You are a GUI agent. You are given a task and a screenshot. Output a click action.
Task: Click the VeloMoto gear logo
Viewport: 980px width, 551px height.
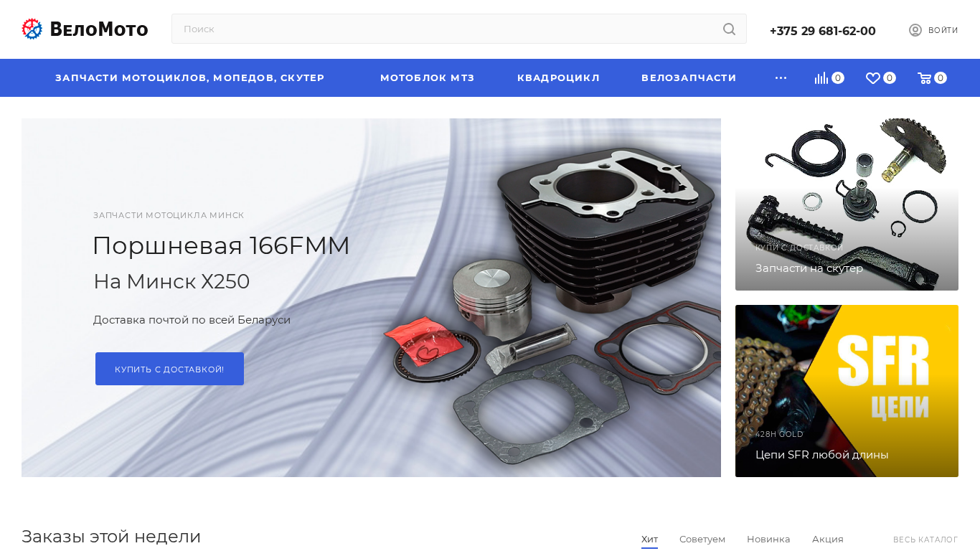point(32,29)
